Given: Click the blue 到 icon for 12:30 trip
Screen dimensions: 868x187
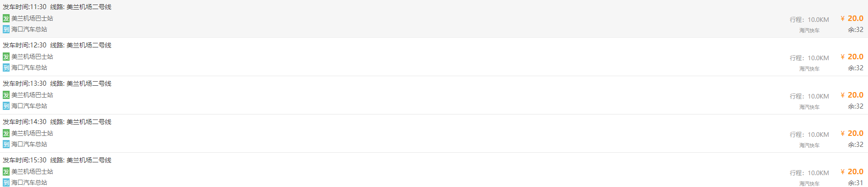Looking at the screenshot, I should pyautogui.click(x=6, y=68).
